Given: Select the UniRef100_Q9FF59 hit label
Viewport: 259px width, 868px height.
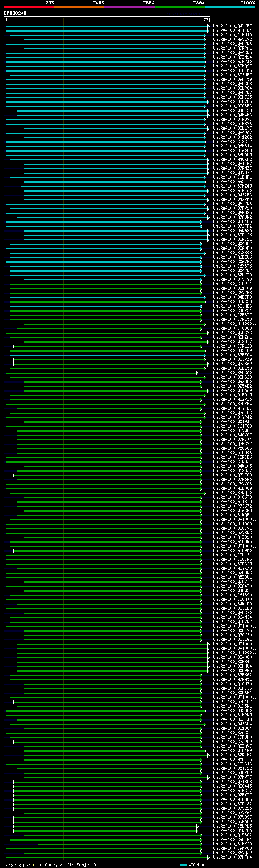Looking at the screenshot, I should [x=232, y=80].
